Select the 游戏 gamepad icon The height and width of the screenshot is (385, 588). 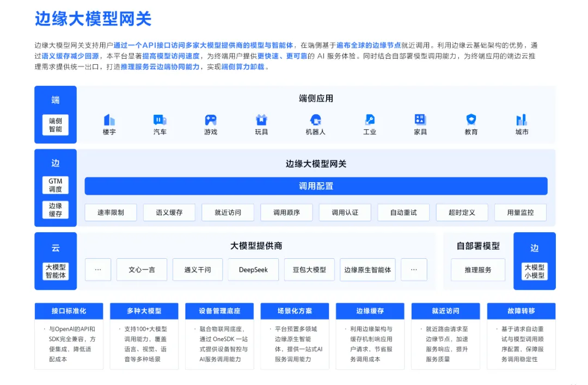point(210,120)
